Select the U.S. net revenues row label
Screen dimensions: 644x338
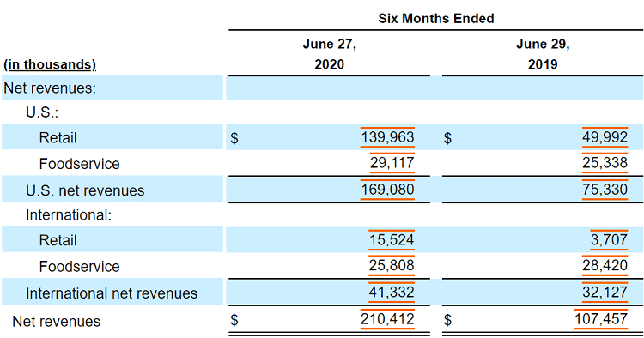tap(85, 190)
